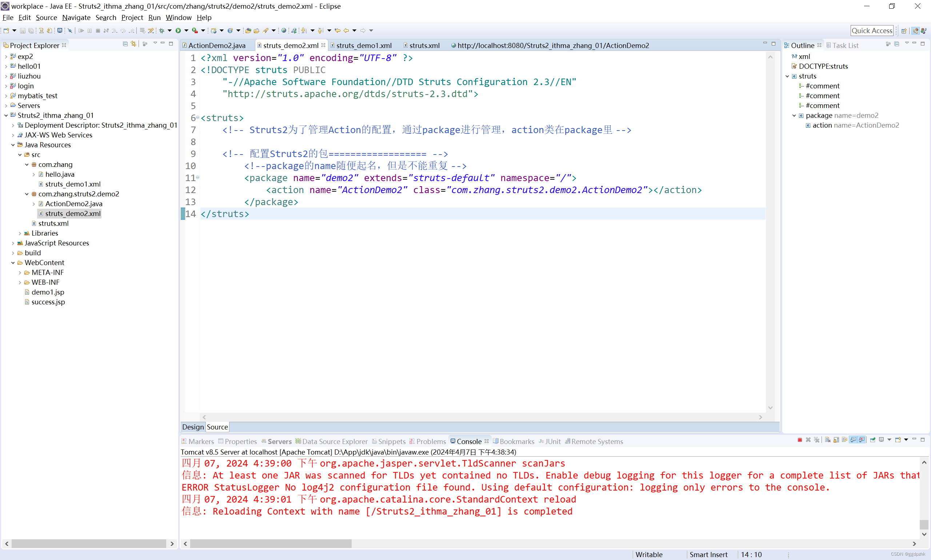Collapse the WebContent folder
The width and height of the screenshot is (931, 560).
pos(13,263)
